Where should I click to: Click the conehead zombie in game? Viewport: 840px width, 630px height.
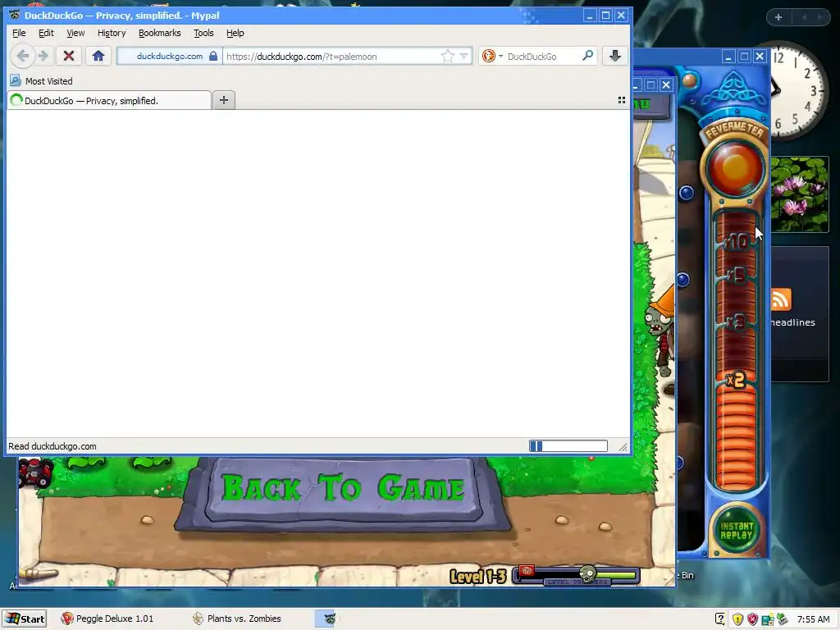click(x=660, y=332)
